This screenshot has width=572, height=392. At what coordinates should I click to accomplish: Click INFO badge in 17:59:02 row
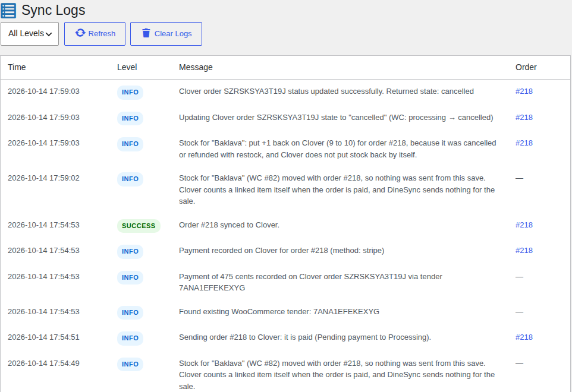tap(130, 179)
